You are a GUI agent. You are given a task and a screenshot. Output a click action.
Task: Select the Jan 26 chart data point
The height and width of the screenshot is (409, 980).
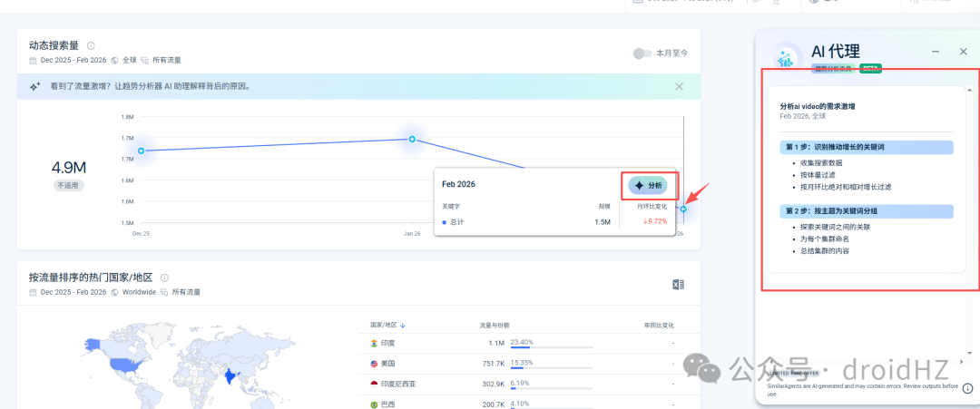[413, 139]
